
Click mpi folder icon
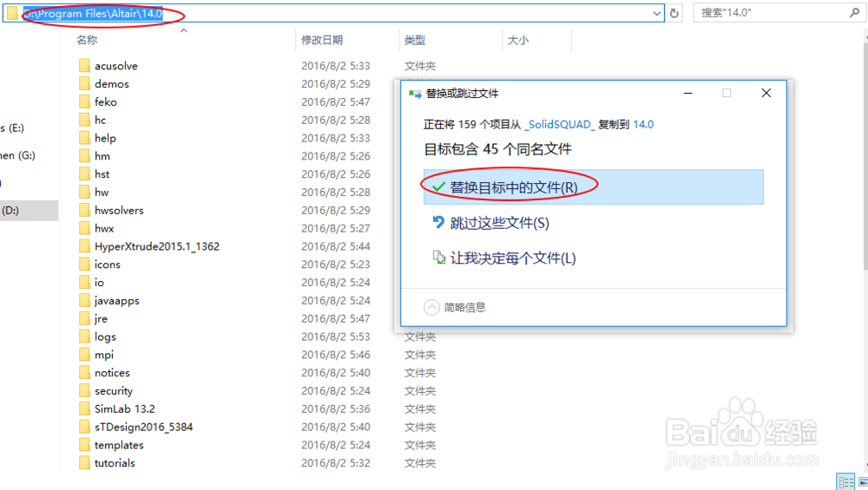[x=84, y=355]
